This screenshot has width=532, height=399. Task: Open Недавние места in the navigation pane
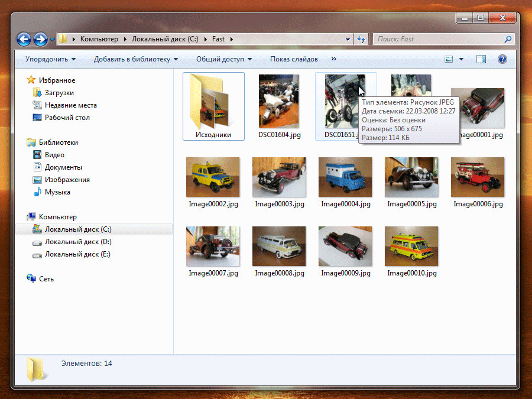tap(71, 105)
